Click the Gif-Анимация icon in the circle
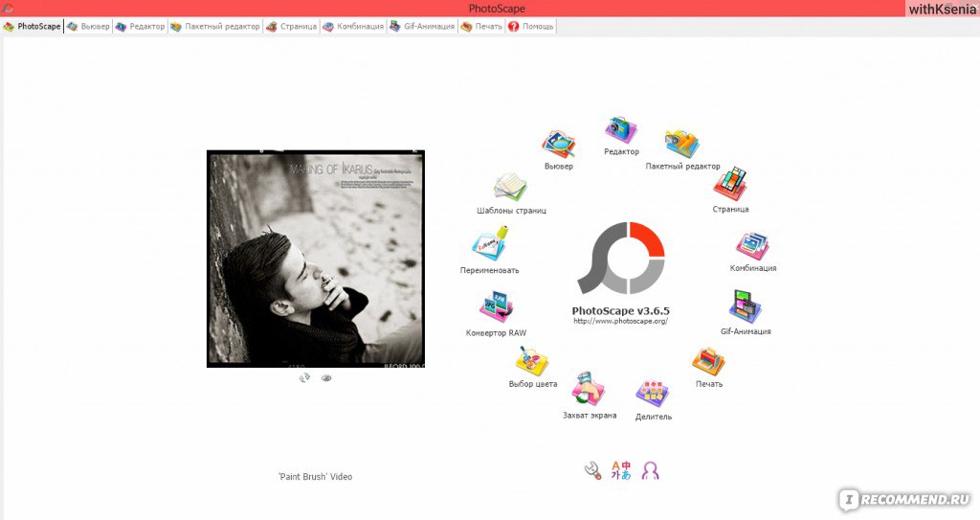 pyautogui.click(x=745, y=307)
